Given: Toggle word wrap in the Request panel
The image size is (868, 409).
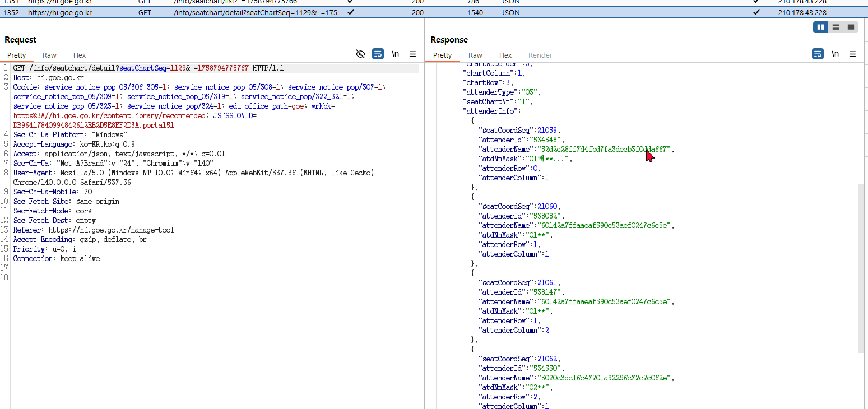Looking at the screenshot, I should pyautogui.click(x=378, y=54).
